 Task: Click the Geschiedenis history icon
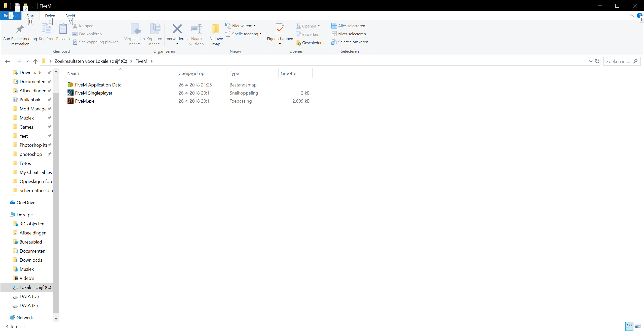tap(299, 43)
